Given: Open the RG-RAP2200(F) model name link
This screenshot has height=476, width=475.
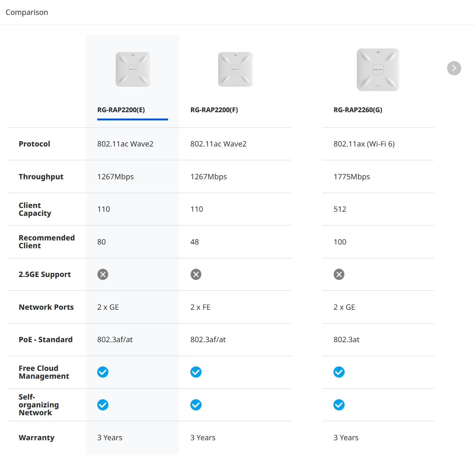Looking at the screenshot, I should [x=214, y=110].
